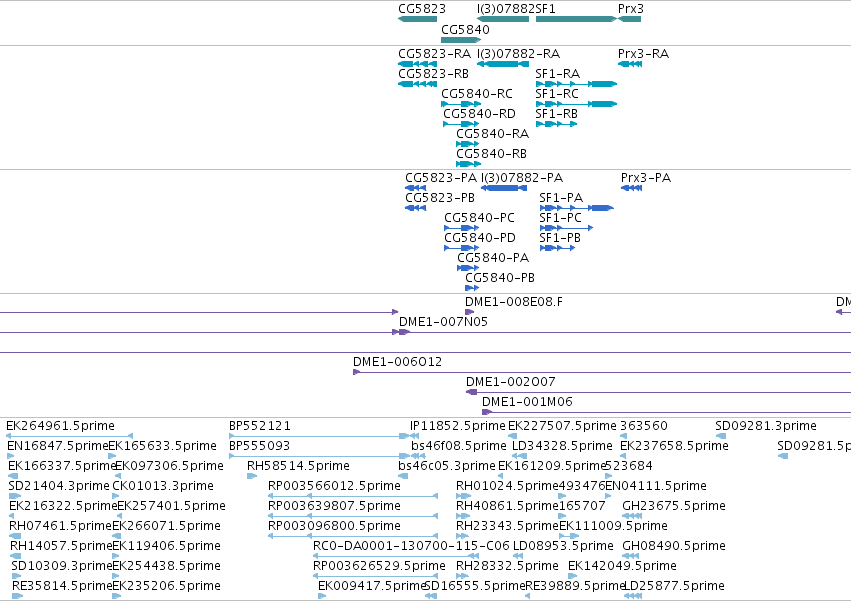Click RP003639807.5prime EST label

click(x=334, y=506)
